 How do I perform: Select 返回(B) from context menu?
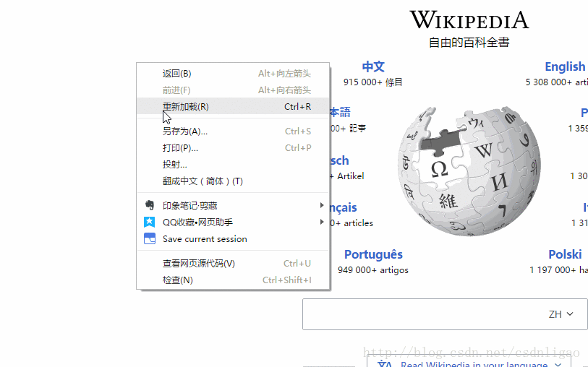point(233,74)
